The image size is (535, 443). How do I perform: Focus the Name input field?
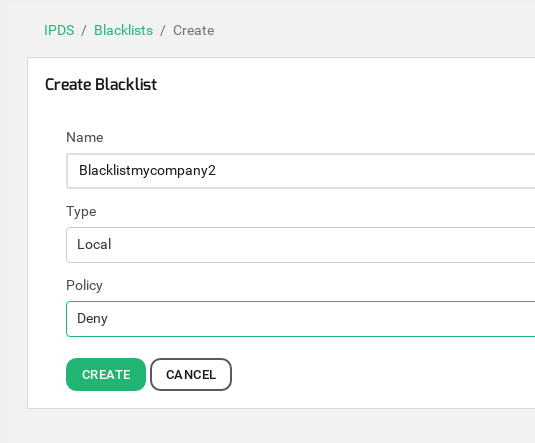(x=301, y=171)
